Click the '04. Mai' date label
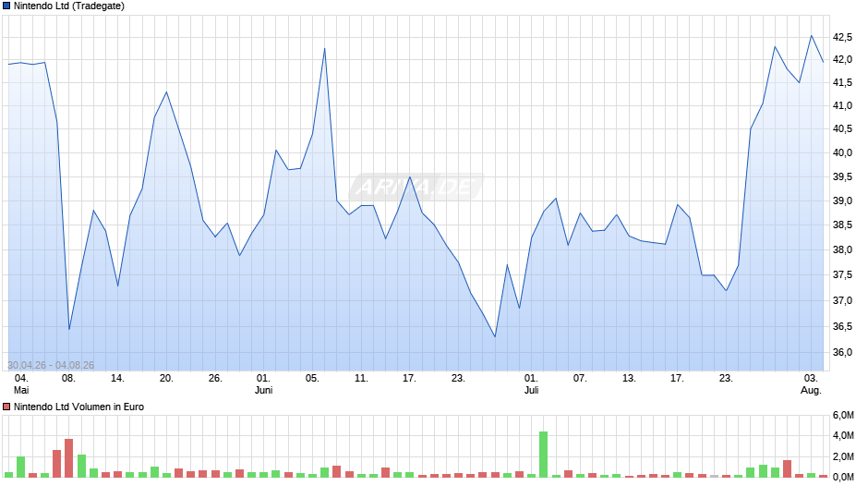Image resolution: width=868 pixels, height=486 pixels. (21, 384)
